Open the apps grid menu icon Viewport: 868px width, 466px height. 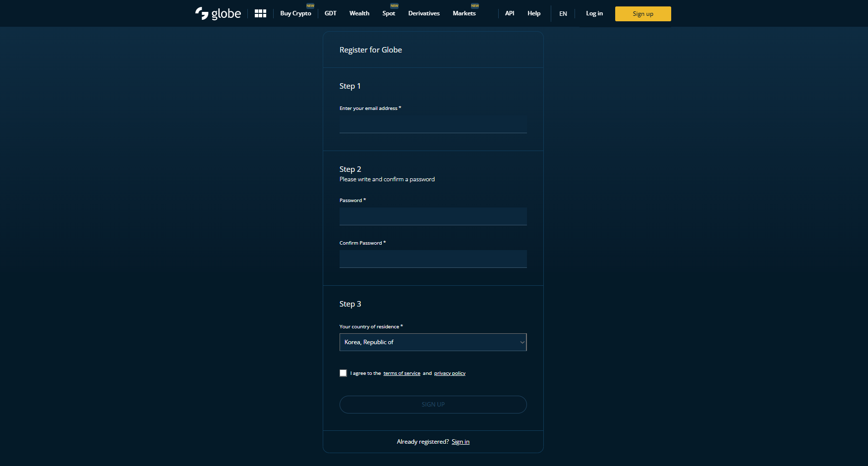tap(260, 13)
